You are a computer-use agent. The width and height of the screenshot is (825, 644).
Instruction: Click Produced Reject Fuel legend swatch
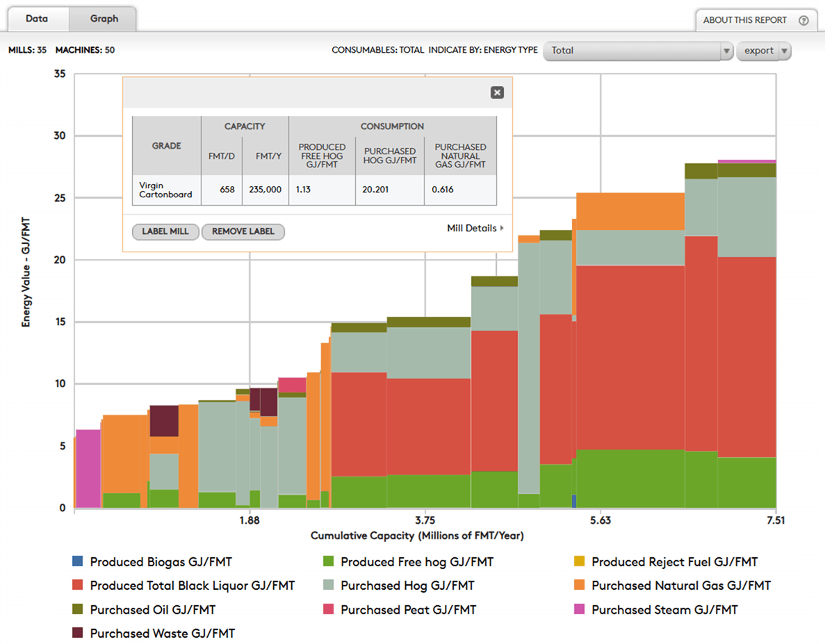(580, 561)
